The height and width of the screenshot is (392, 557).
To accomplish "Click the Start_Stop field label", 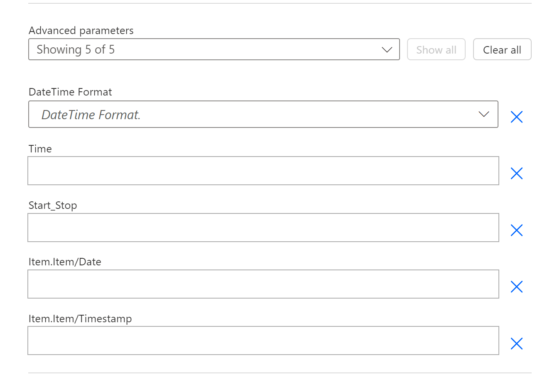I will coord(53,206).
